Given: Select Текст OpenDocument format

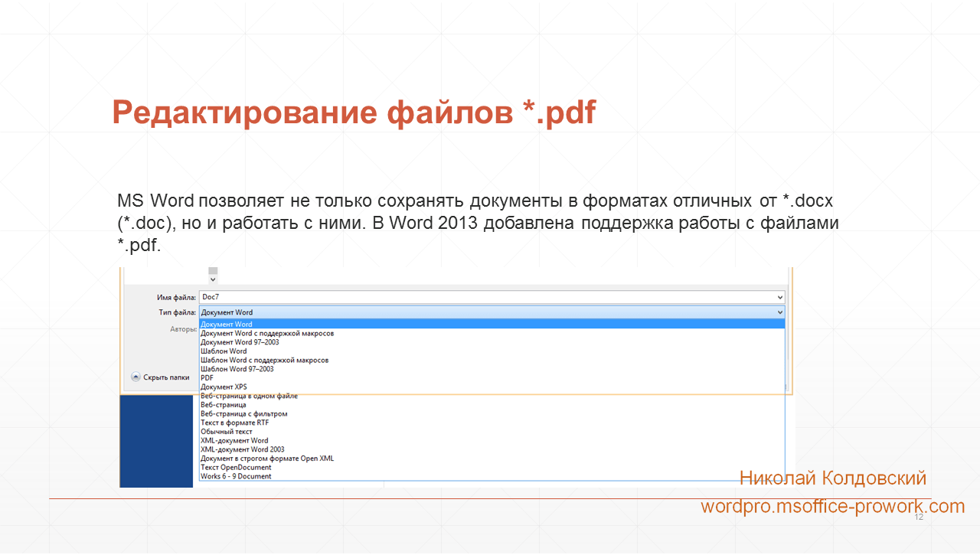Looking at the screenshot, I should click(236, 467).
